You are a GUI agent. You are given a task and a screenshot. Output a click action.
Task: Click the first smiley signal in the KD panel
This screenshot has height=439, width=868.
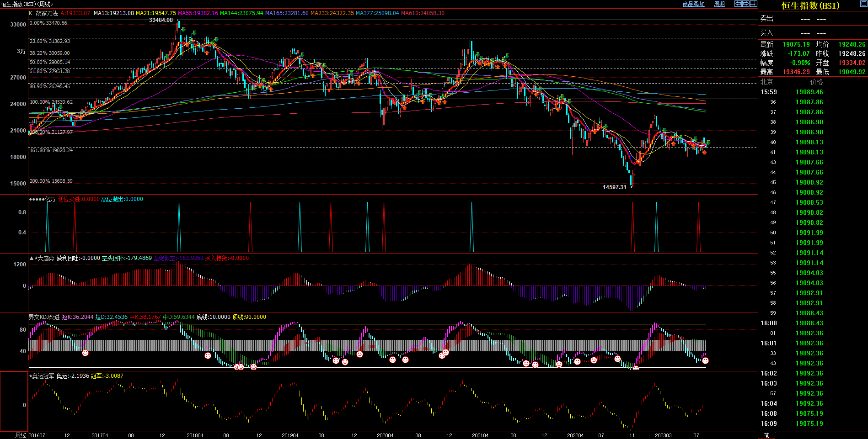coord(85,353)
